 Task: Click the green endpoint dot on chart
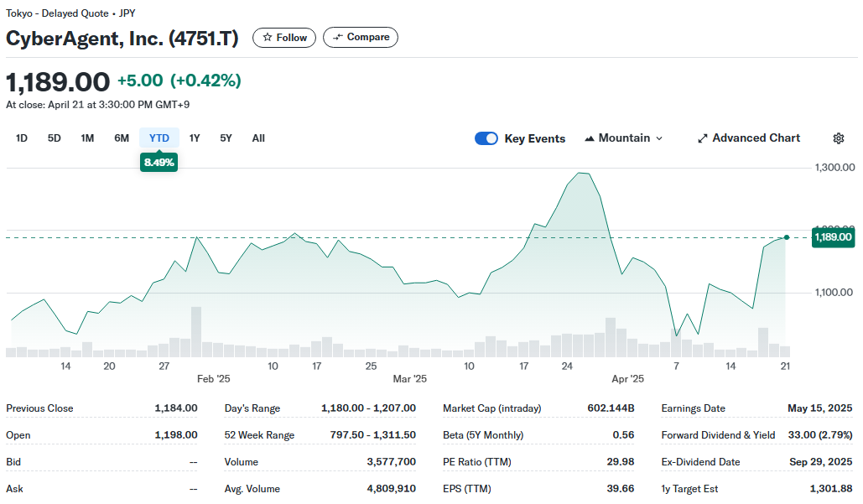[786, 237]
